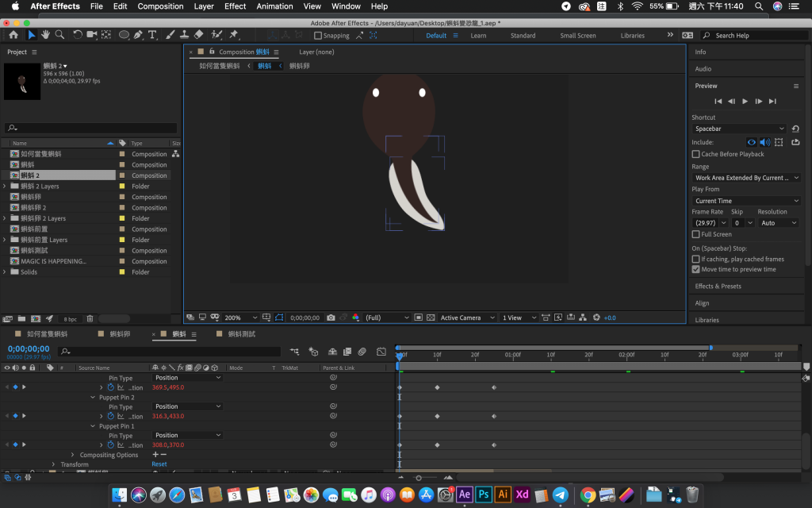
Task: Jump to first frame in Preview
Action: [x=718, y=102]
